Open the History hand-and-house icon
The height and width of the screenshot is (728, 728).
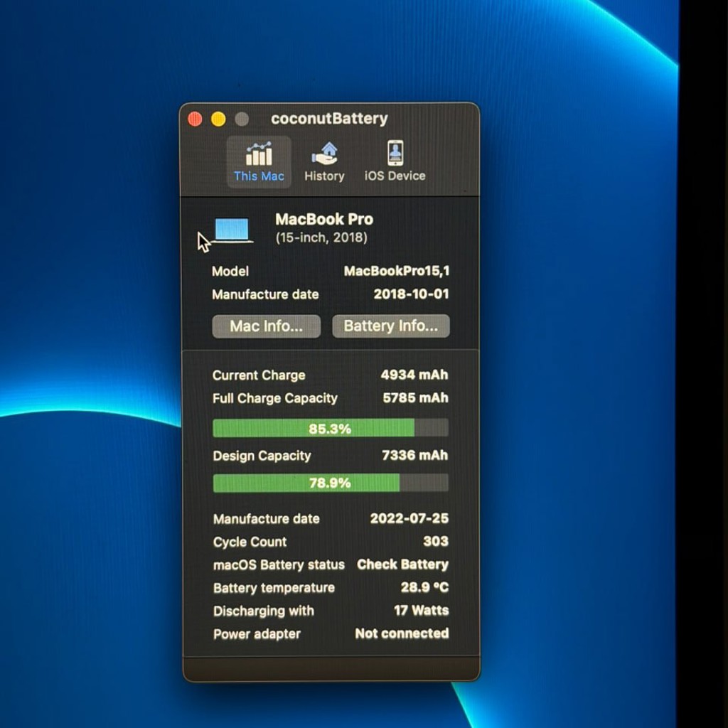(324, 154)
